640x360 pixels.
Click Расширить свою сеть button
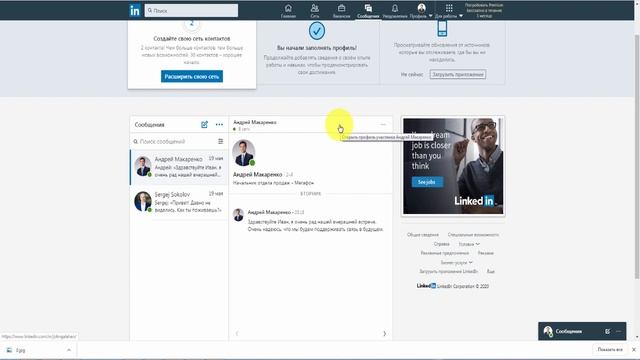click(192, 76)
